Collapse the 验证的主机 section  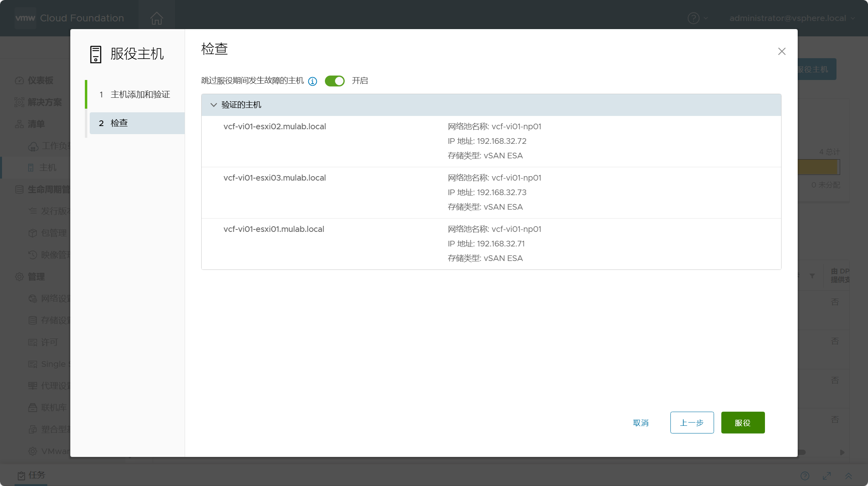(x=214, y=105)
